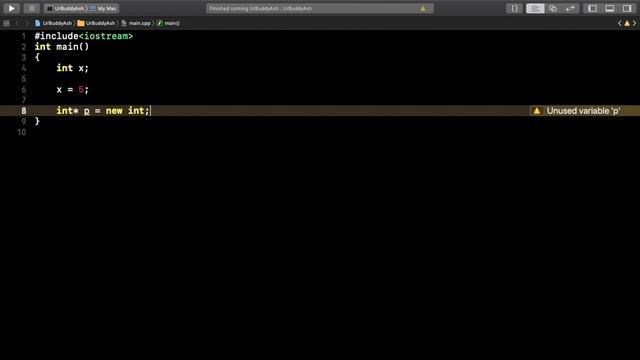This screenshot has height=360, width=640.
Task: Open the UrBuddyAsh project in the jump bar
Action: [x=53, y=23]
